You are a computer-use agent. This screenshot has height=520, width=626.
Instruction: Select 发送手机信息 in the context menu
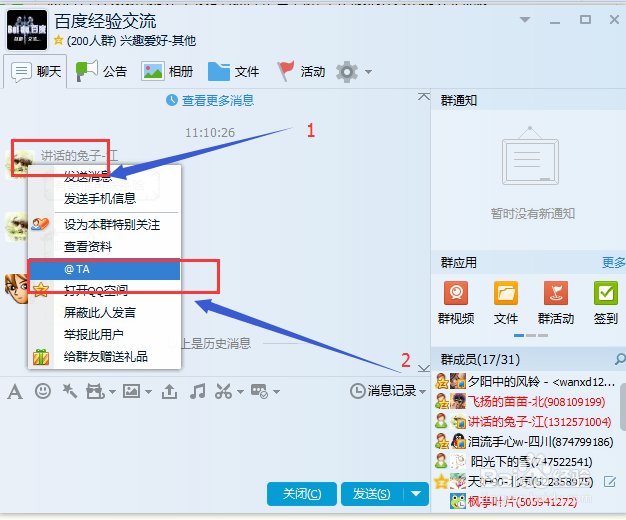[105, 198]
